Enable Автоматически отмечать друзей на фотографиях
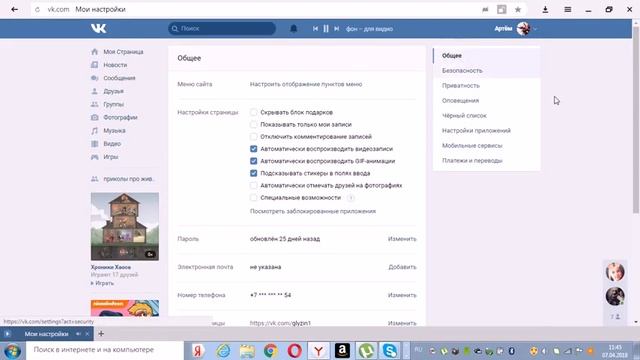Viewport: 640px width, 360px height. click(x=253, y=185)
